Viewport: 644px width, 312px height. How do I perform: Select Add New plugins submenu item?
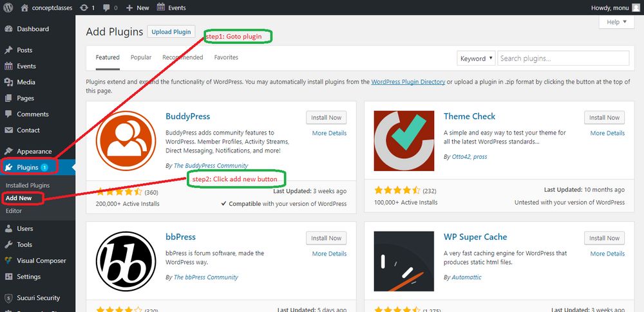tap(19, 198)
